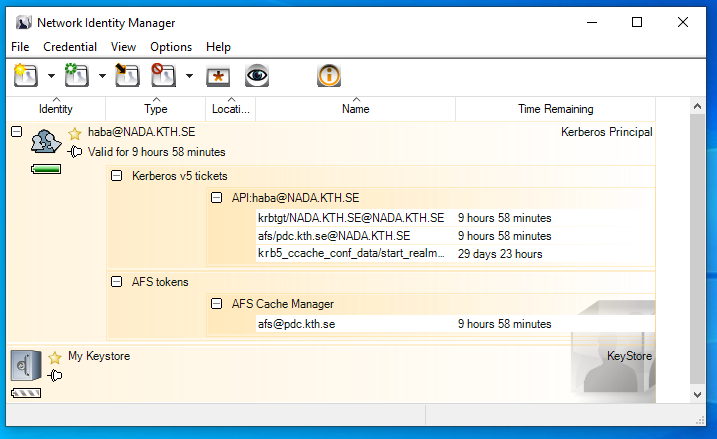Collapse the AFS Cache Manager node

coord(216,303)
